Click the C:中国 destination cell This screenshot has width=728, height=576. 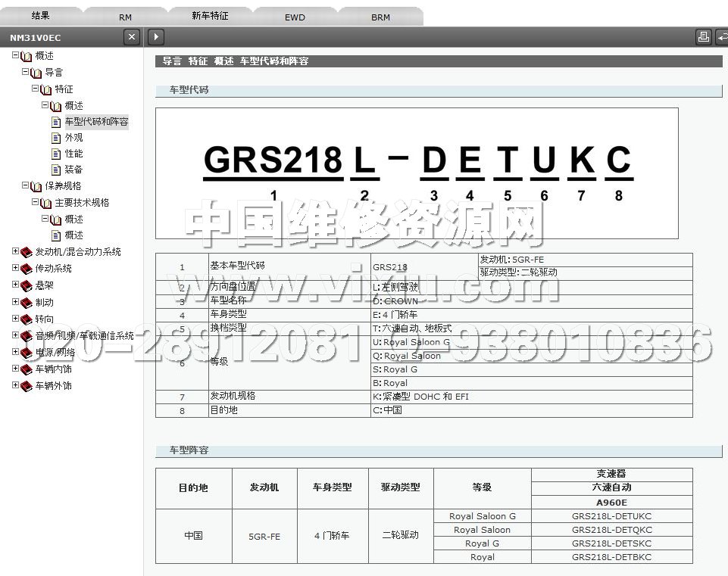click(532, 410)
